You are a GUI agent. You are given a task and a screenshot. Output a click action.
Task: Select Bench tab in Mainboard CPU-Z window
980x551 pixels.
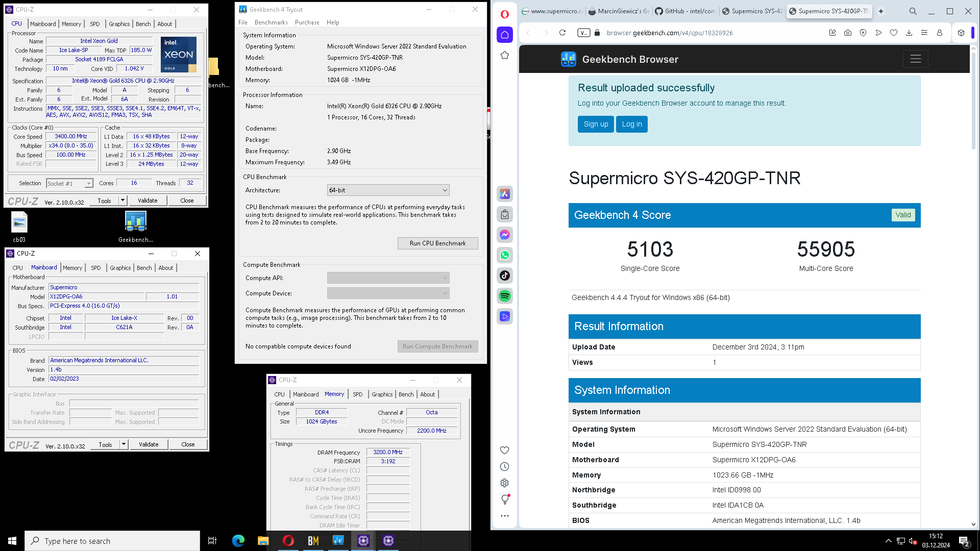144,268
